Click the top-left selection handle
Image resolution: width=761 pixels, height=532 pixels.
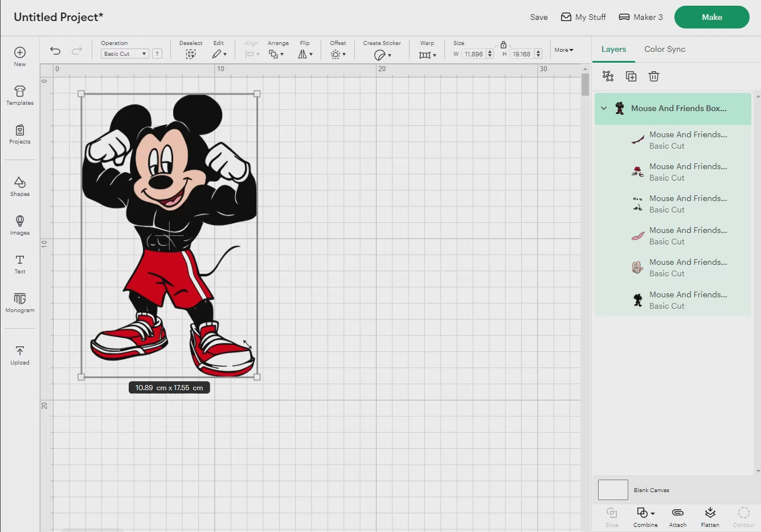coord(81,94)
